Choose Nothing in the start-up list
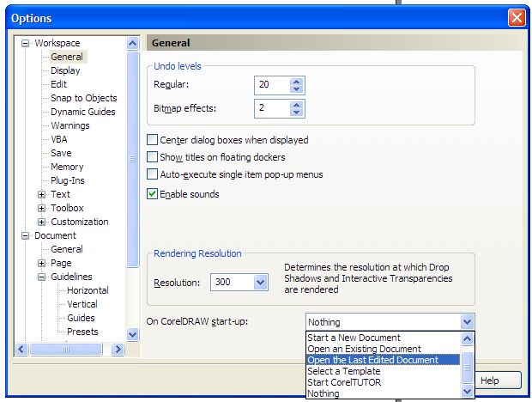Image resolution: width=532 pixels, height=402 pixels. click(323, 393)
